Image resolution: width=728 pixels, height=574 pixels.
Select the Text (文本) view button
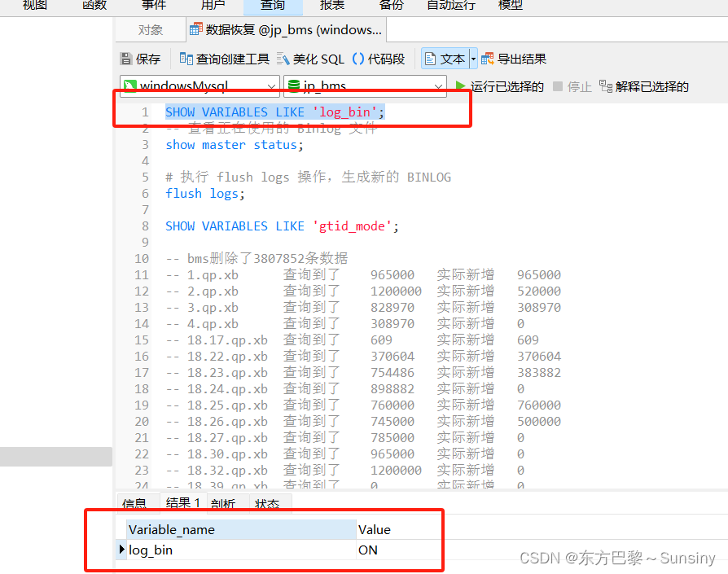pyautogui.click(x=445, y=59)
